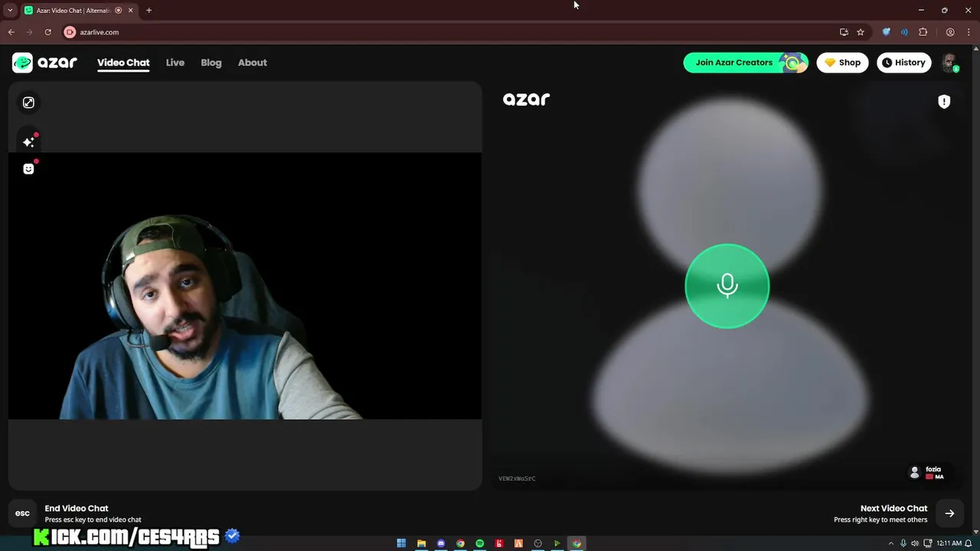Image resolution: width=980 pixels, height=551 pixels.
Task: View site information icon in address bar
Action: tap(70, 32)
